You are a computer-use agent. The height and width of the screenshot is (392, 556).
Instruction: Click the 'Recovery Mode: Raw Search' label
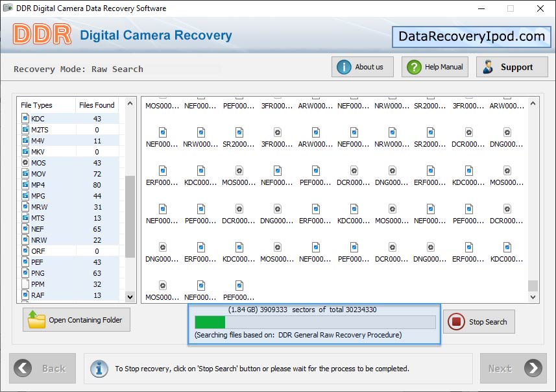79,69
